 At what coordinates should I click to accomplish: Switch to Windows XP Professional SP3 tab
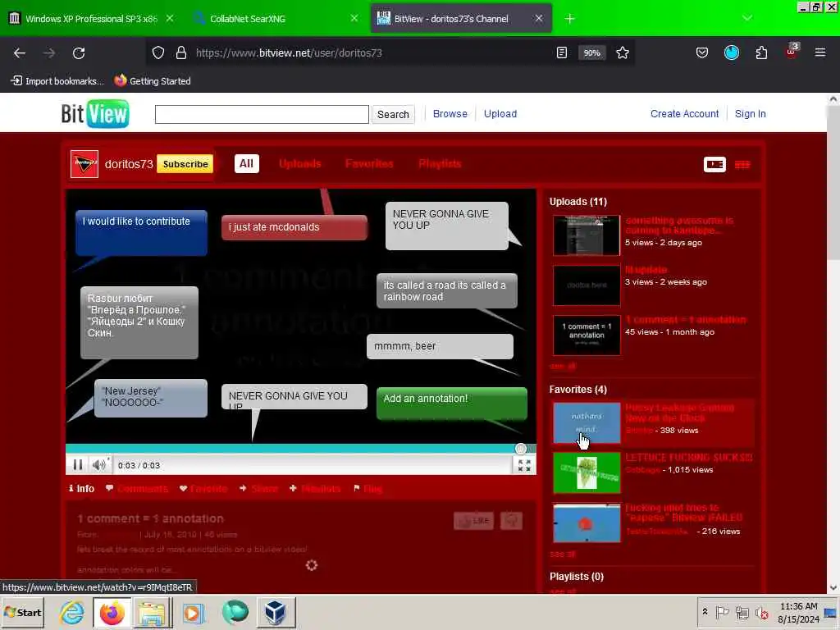91,19
